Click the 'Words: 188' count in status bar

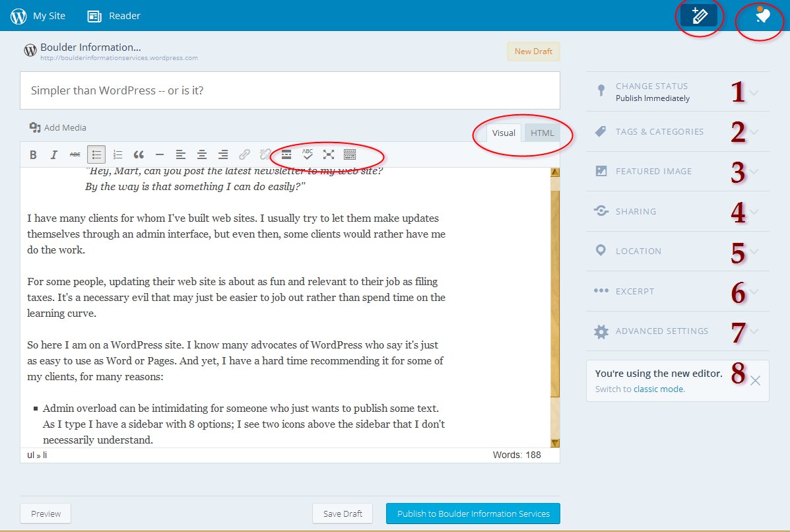[516, 455]
